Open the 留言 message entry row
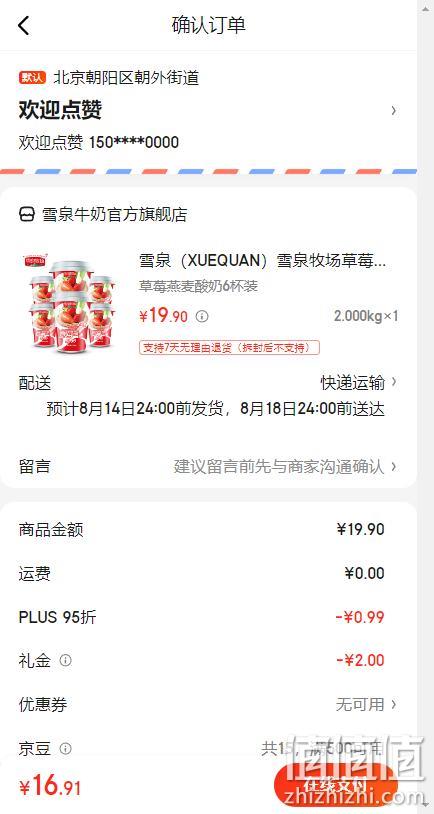Image resolution: width=434 pixels, height=814 pixels. (x=208, y=466)
